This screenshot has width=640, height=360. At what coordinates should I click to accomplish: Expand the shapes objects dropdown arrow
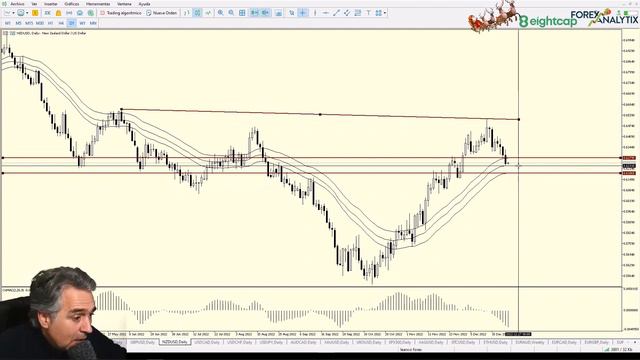pyautogui.click(x=385, y=13)
